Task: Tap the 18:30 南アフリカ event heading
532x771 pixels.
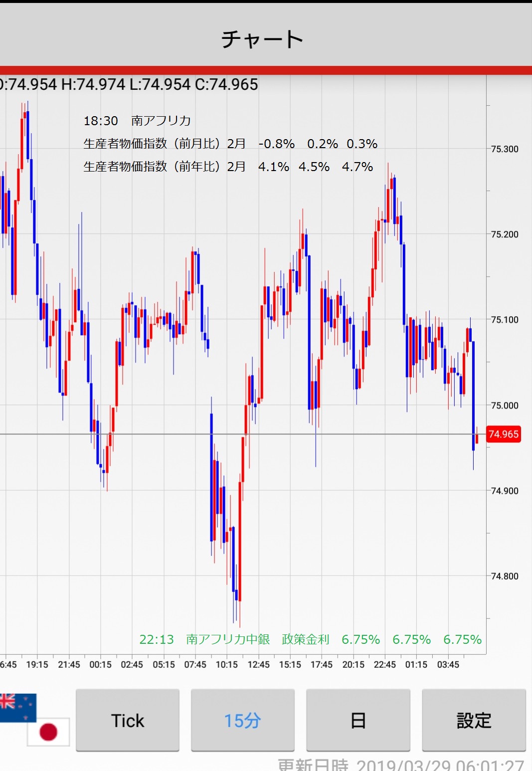Action: pos(137,121)
